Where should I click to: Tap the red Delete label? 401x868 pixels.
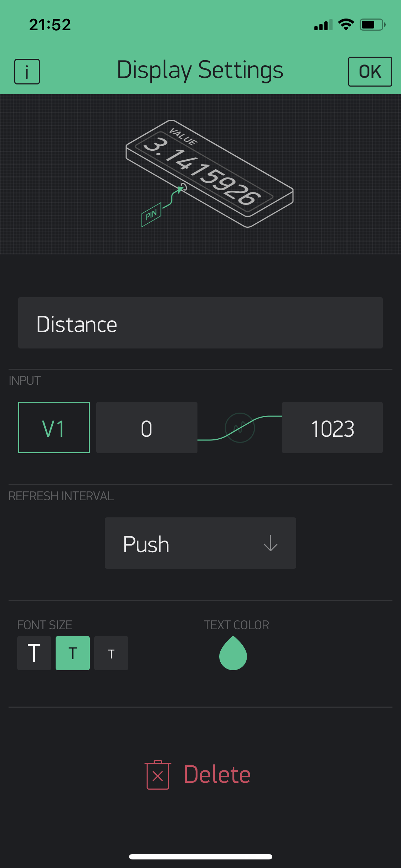click(x=217, y=775)
